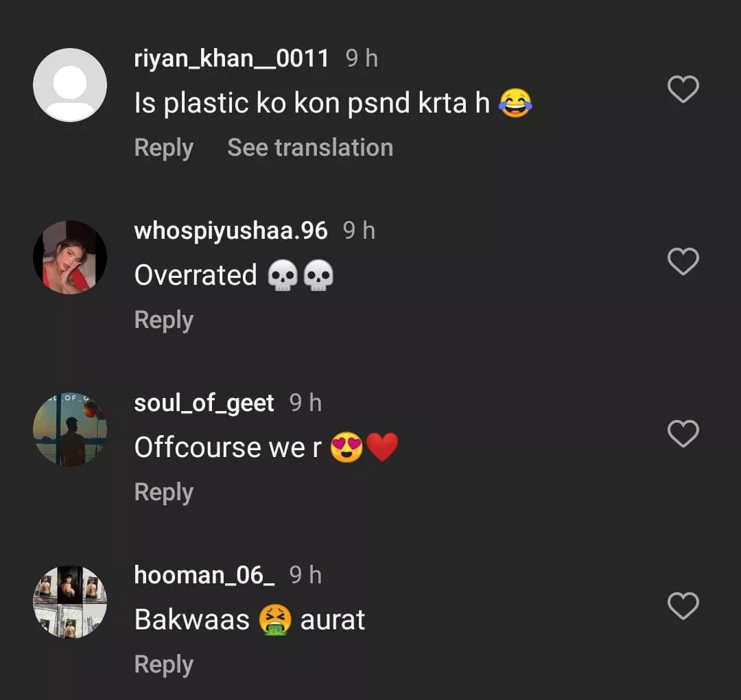Like riyan_khan__0011's comment
741x700 pixels.
683,90
